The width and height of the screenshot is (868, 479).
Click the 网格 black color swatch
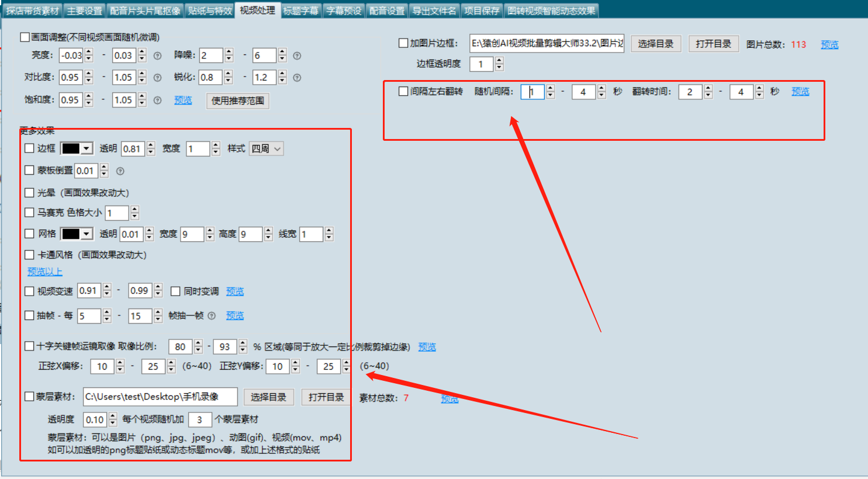click(x=71, y=234)
